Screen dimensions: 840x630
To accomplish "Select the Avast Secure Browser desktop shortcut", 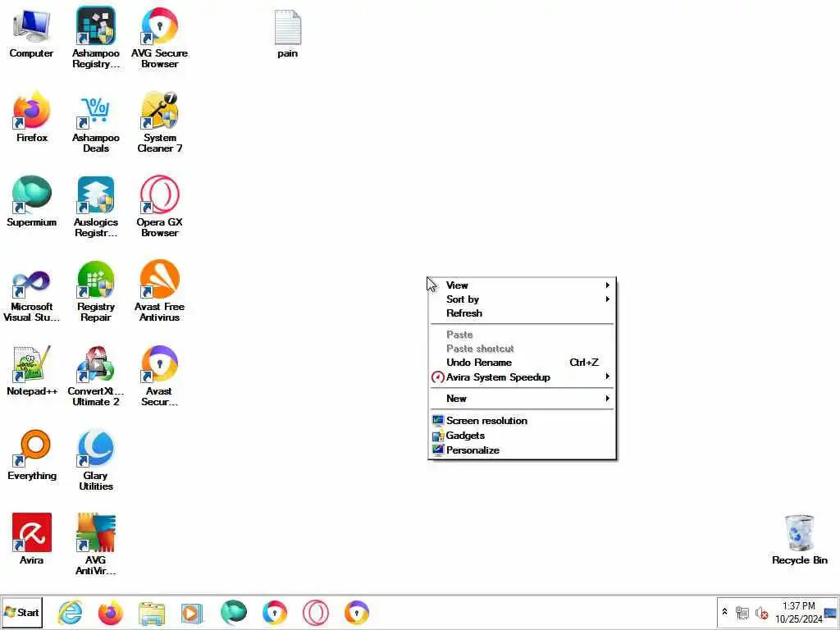I will (160, 376).
